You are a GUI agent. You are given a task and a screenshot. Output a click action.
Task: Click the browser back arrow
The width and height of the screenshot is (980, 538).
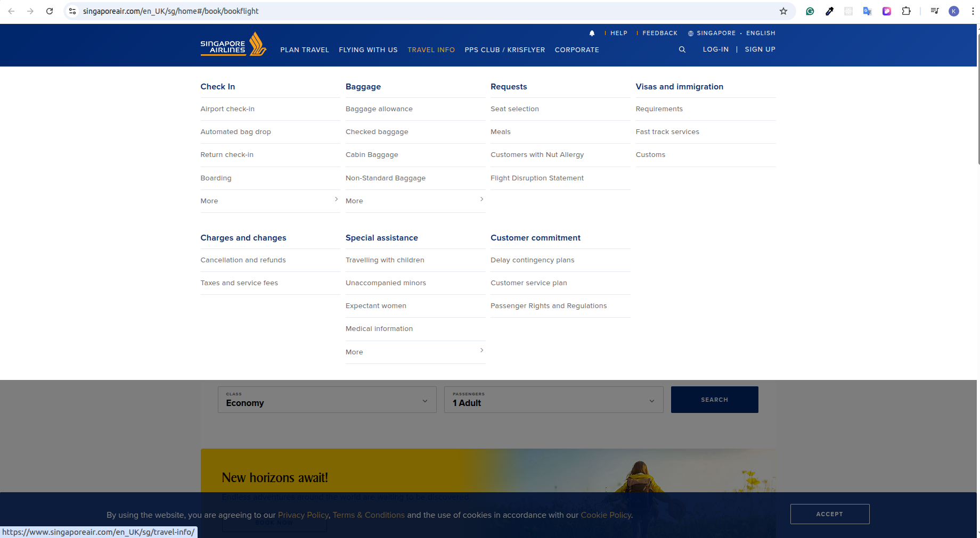click(x=11, y=11)
